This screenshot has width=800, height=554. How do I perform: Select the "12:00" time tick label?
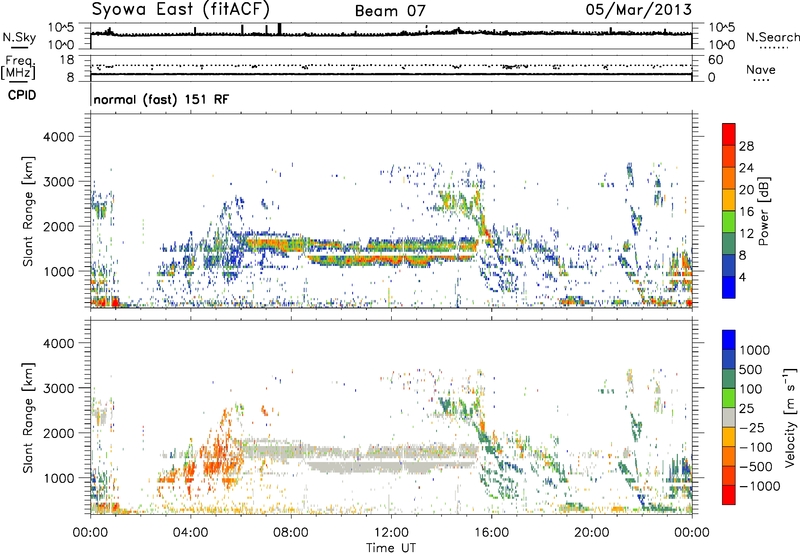click(x=391, y=533)
